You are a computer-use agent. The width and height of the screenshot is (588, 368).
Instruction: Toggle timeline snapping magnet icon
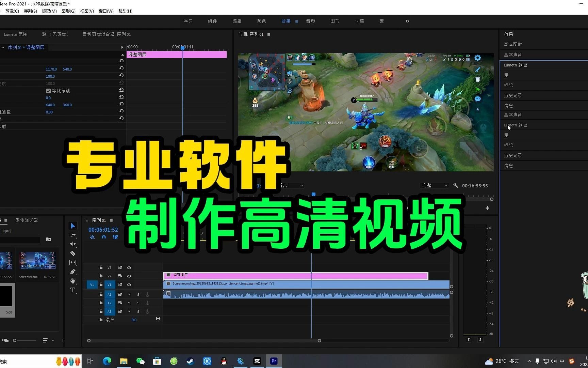coord(104,237)
